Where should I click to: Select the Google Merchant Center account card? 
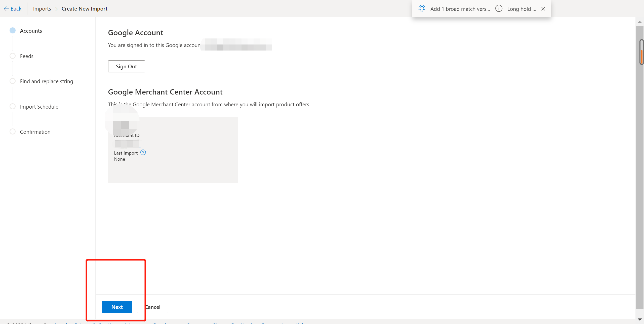pyautogui.click(x=173, y=150)
